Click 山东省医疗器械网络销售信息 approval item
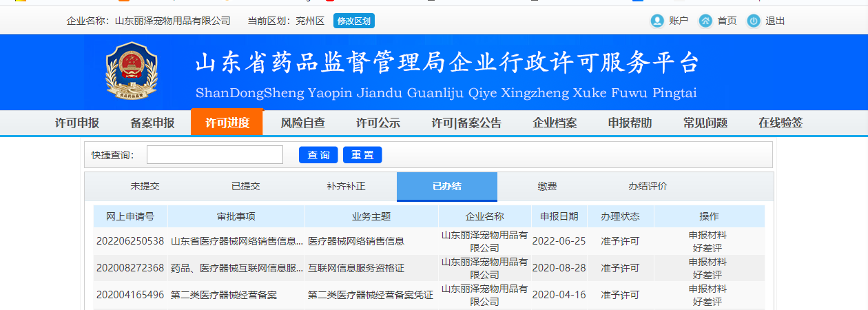 point(237,241)
